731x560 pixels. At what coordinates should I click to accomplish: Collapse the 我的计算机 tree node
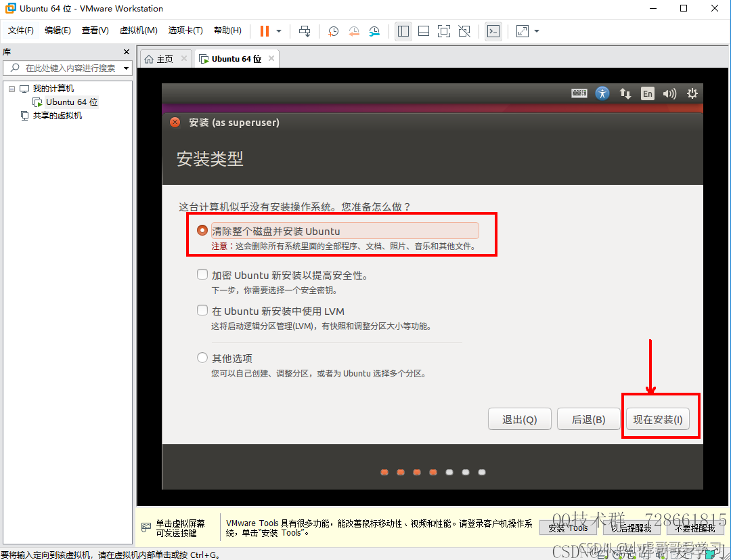12,89
